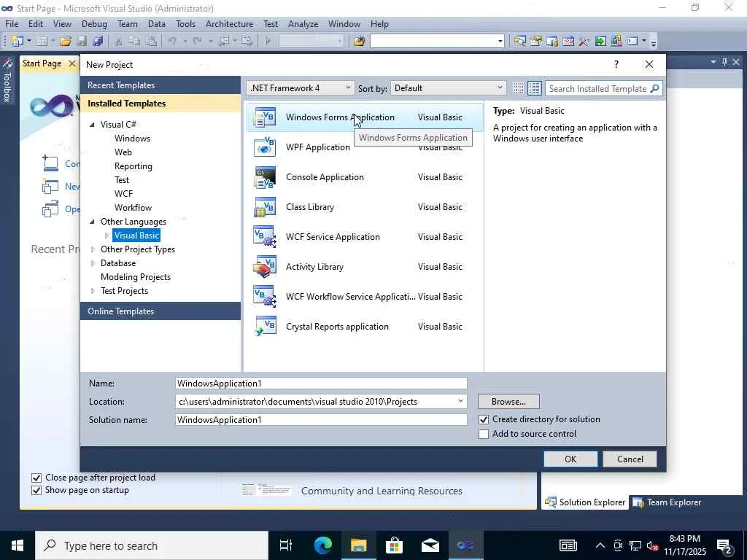
Task: Collapse the Other Languages tree node
Action: point(92,222)
